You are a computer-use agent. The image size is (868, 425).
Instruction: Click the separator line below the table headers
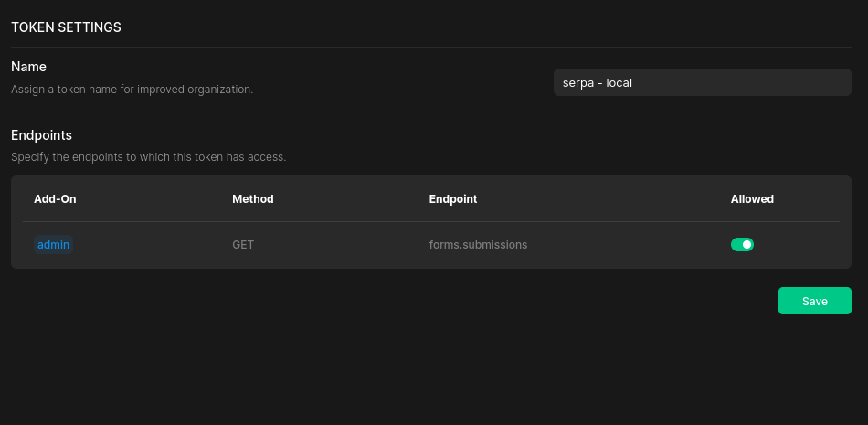tap(431, 222)
